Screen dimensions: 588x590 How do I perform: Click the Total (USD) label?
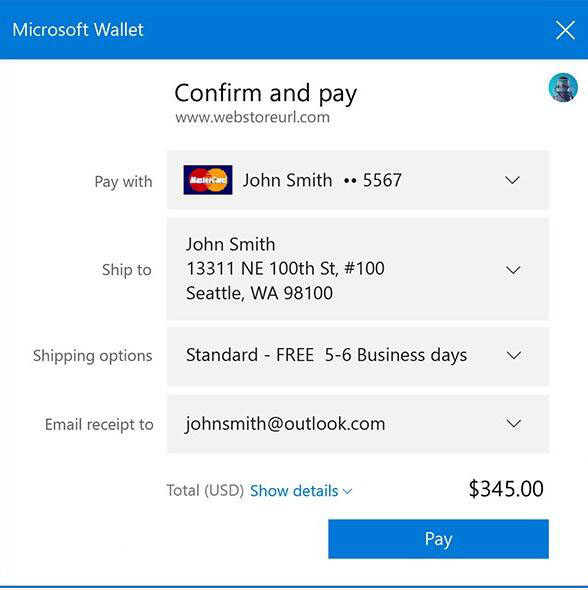205,491
